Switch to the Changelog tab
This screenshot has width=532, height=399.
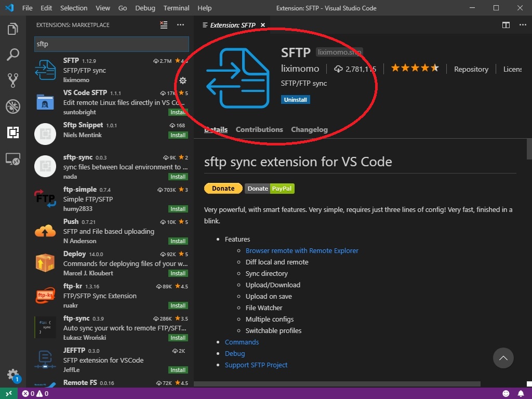pos(309,129)
